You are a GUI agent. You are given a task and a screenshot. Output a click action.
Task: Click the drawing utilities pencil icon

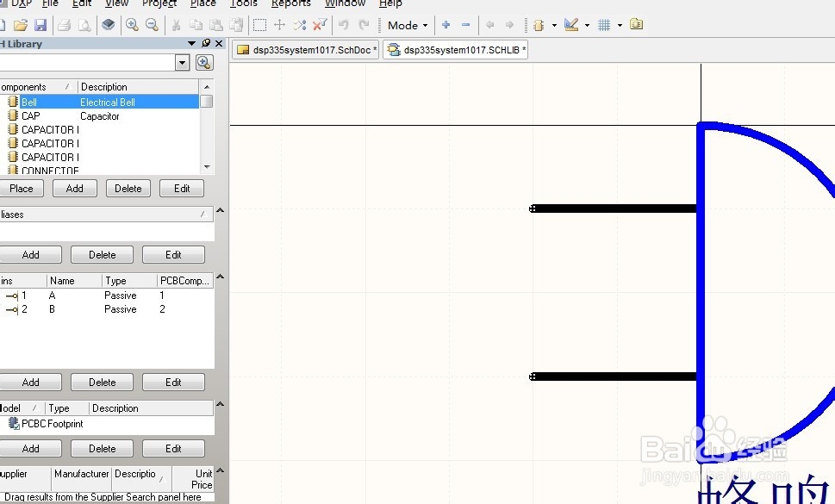[571, 25]
